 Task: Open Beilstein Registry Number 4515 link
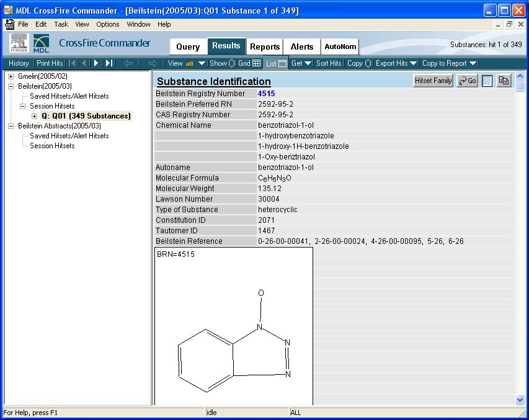coord(266,94)
